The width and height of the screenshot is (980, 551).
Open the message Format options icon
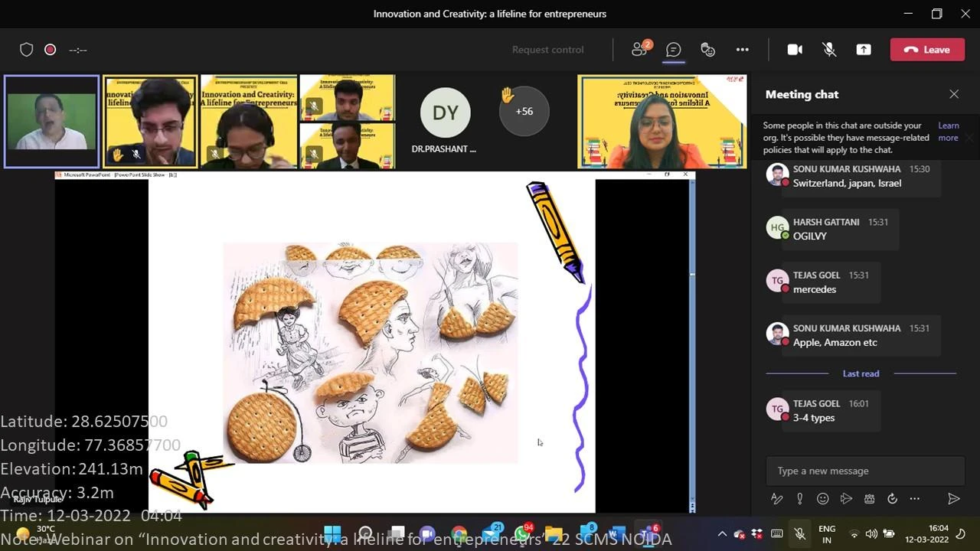(777, 499)
